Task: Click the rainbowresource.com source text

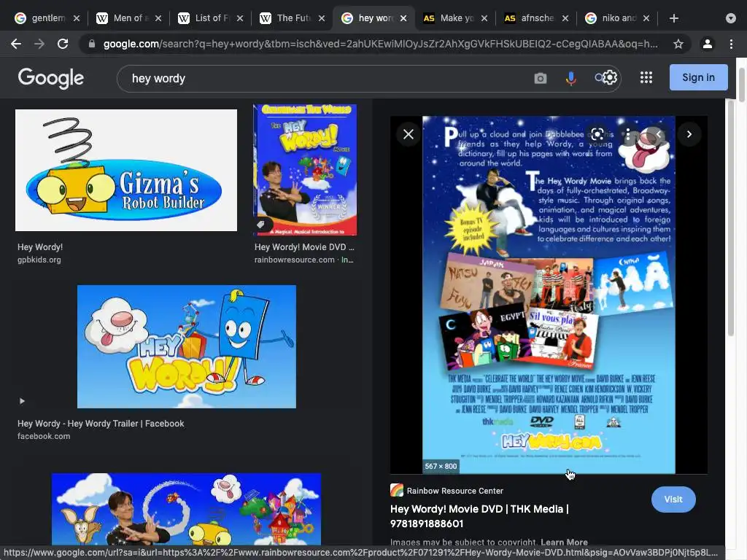Action: (x=295, y=260)
